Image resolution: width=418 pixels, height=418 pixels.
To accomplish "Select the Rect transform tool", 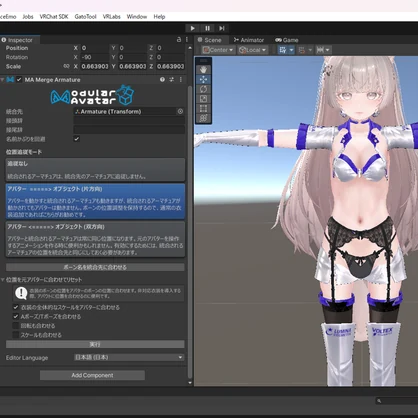I will pyautogui.click(x=203, y=108).
